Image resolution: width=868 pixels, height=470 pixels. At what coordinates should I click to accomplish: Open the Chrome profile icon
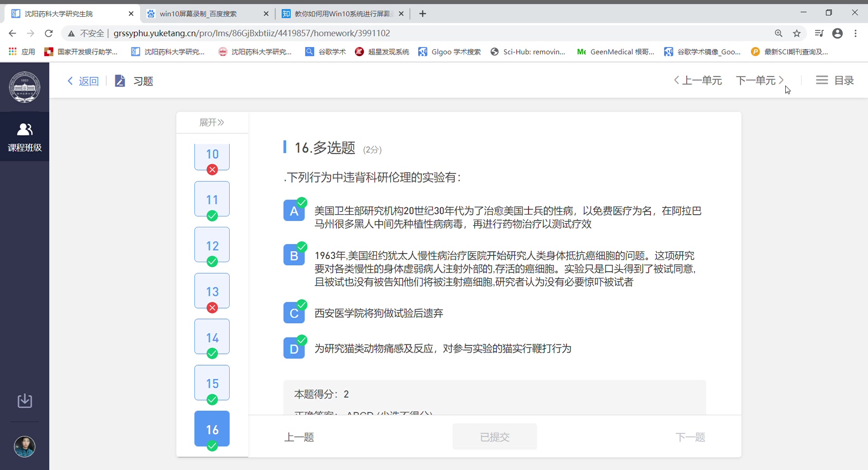tap(838, 33)
